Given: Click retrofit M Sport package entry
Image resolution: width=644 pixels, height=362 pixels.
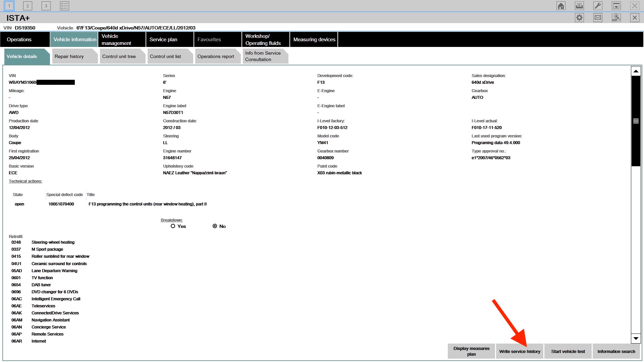Looking at the screenshot, I should coord(47,249).
